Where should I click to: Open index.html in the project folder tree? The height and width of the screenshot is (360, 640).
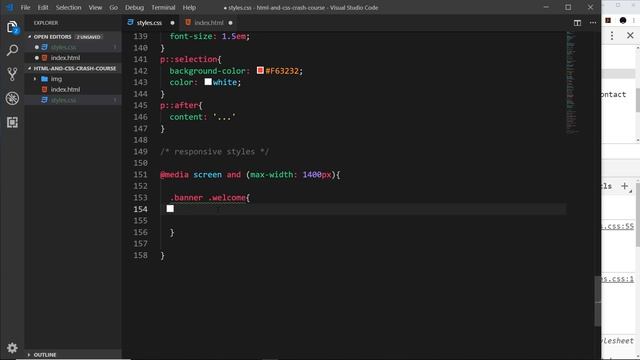[73, 89]
